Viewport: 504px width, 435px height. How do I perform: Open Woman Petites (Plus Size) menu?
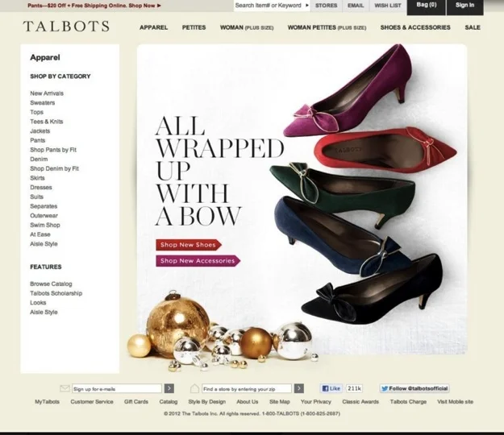click(327, 27)
